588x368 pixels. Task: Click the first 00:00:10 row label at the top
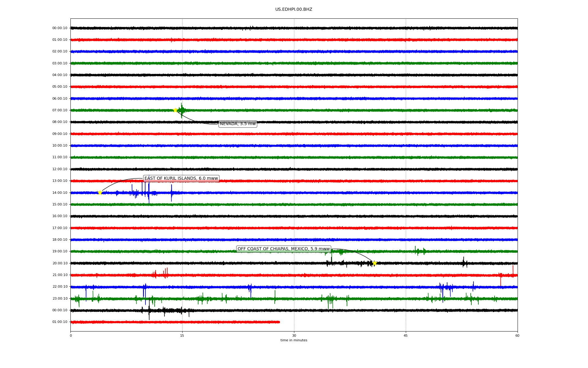pyautogui.click(x=60, y=28)
